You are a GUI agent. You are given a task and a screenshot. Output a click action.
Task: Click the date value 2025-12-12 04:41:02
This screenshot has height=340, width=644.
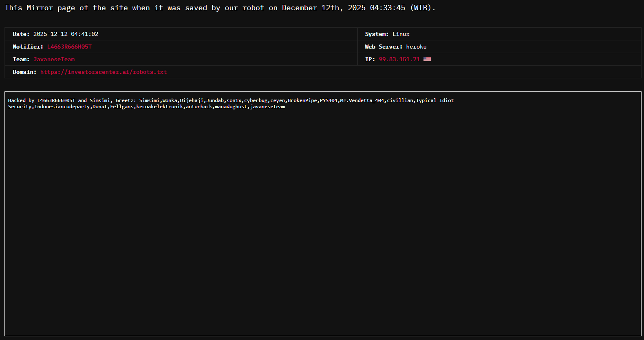(x=66, y=34)
